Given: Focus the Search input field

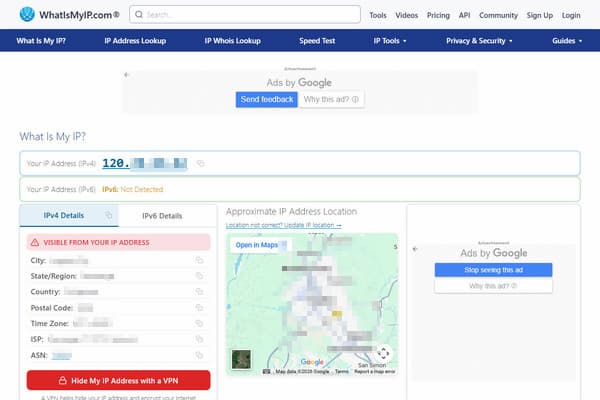Looking at the screenshot, I should pyautogui.click(x=245, y=15).
